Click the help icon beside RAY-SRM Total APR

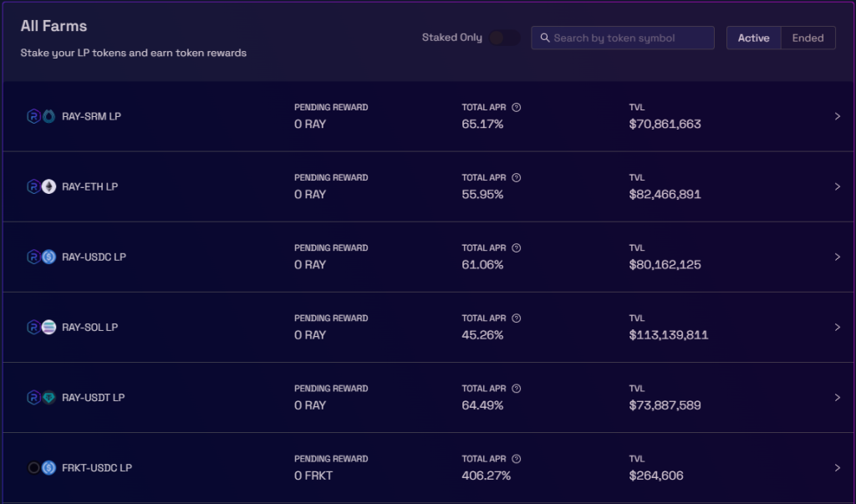point(516,108)
